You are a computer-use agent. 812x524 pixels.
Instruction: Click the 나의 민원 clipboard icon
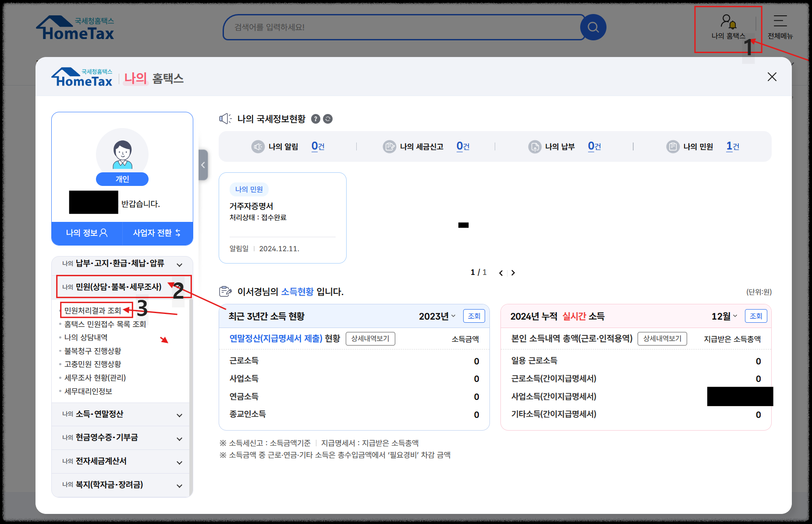click(673, 146)
